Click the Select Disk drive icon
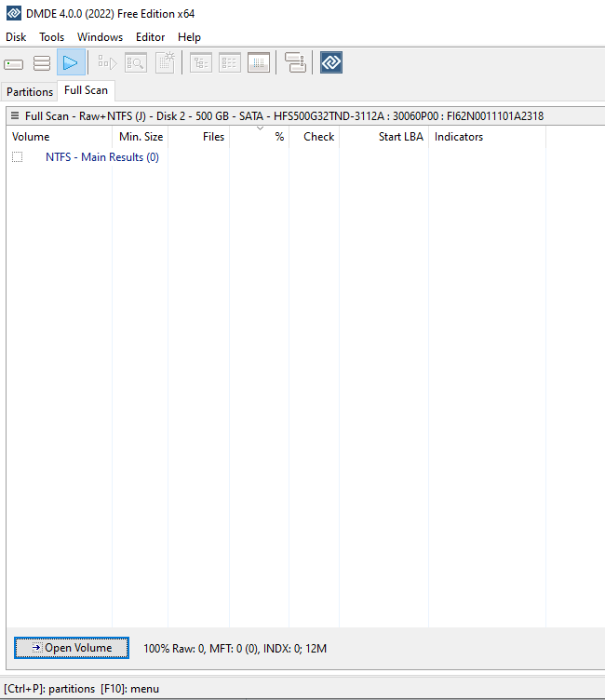The height and width of the screenshot is (700, 605). coord(13,63)
